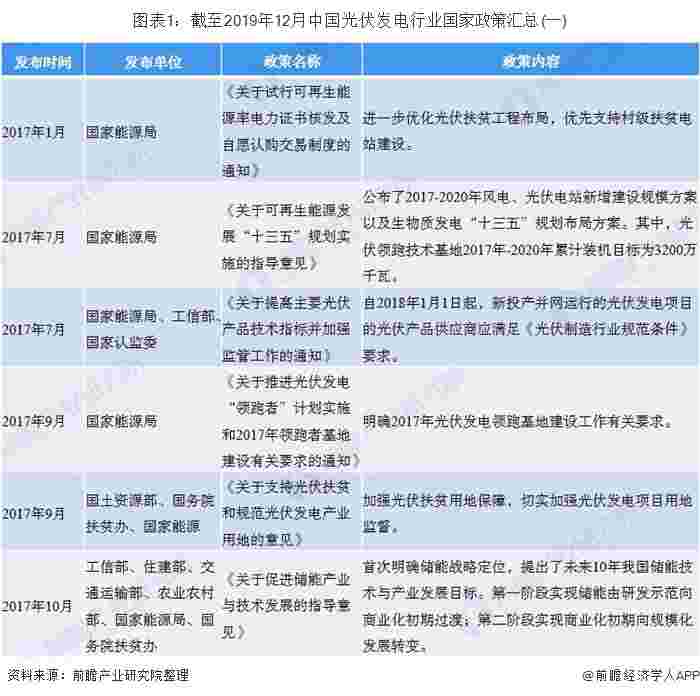Click the @前瞻经济学人APP credit text

coord(641,675)
